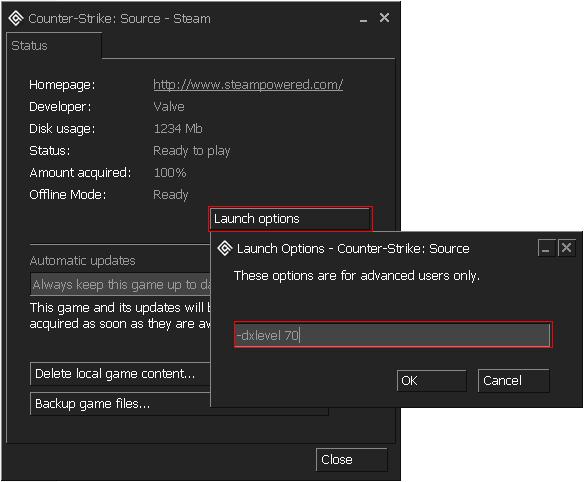This screenshot has height=482, width=584.
Task: Click the 'Valve' developer value
Action: 169,107
